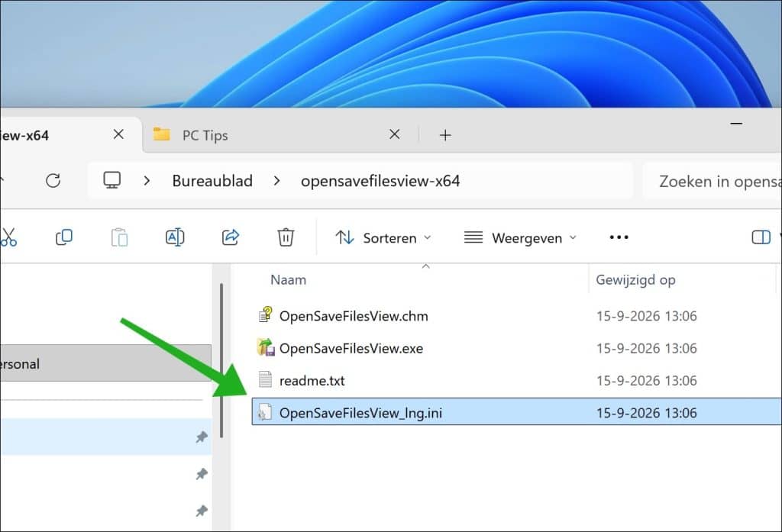Click the PC Tips tab folder icon
The height and width of the screenshot is (532, 782).
point(162,134)
